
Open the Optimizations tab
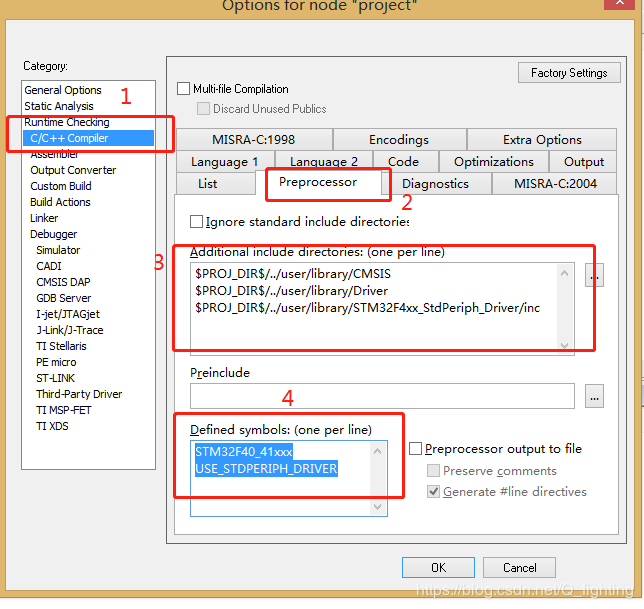494,162
